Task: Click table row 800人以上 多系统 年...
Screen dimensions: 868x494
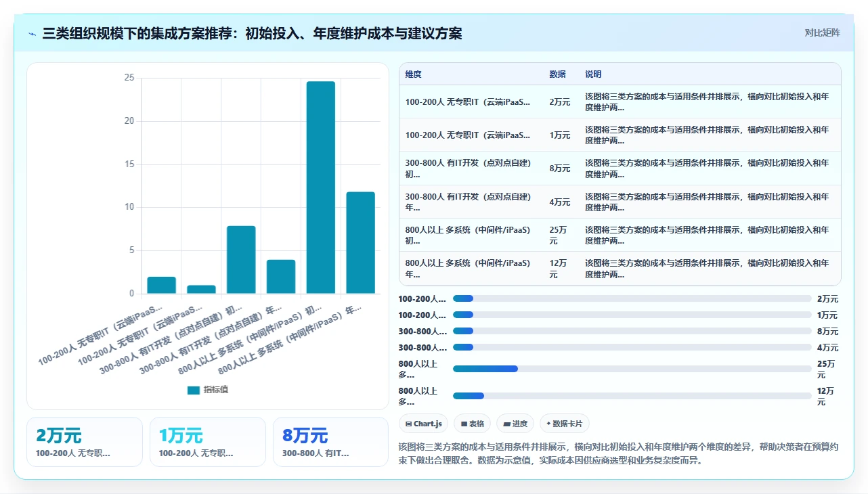Action: pos(620,269)
